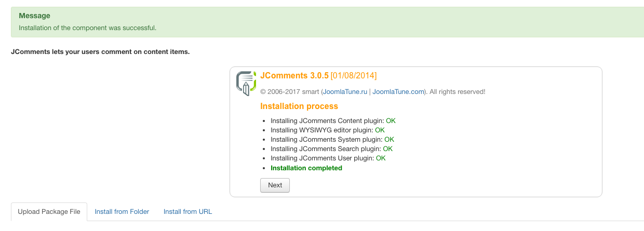
Task: Select the Install from URL tab
Action: (187, 212)
